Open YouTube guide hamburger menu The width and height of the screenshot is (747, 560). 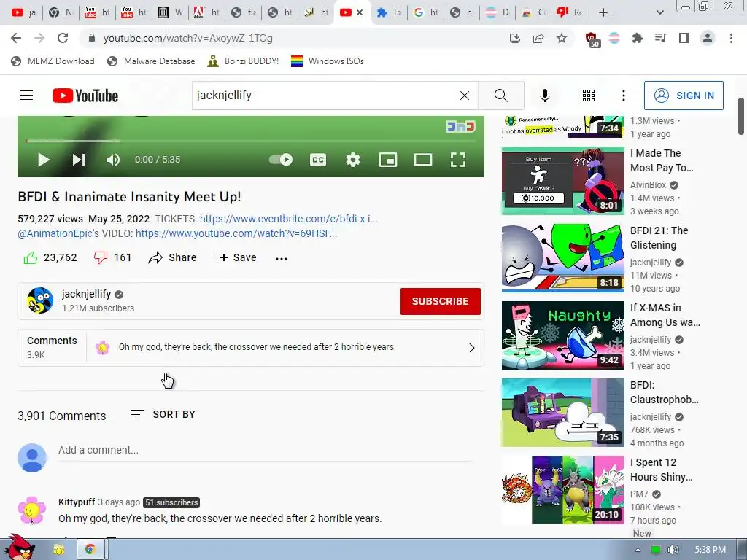pyautogui.click(x=26, y=96)
